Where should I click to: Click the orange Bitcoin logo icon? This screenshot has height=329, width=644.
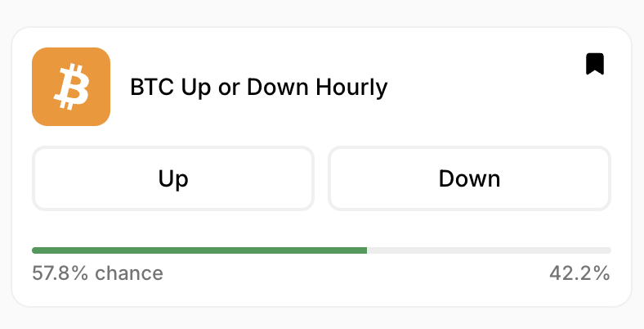[x=71, y=87]
